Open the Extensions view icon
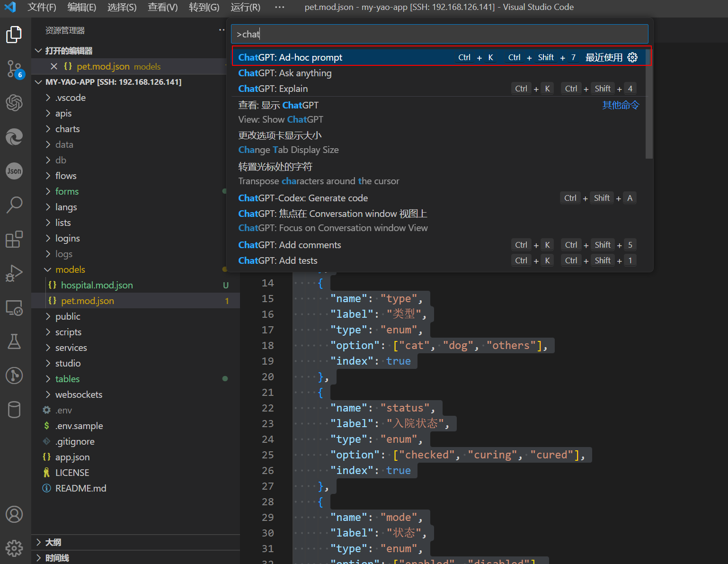The image size is (728, 564). click(14, 239)
